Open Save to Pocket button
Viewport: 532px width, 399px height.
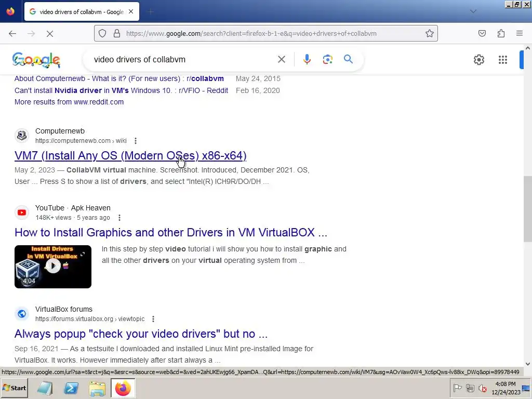(482, 33)
